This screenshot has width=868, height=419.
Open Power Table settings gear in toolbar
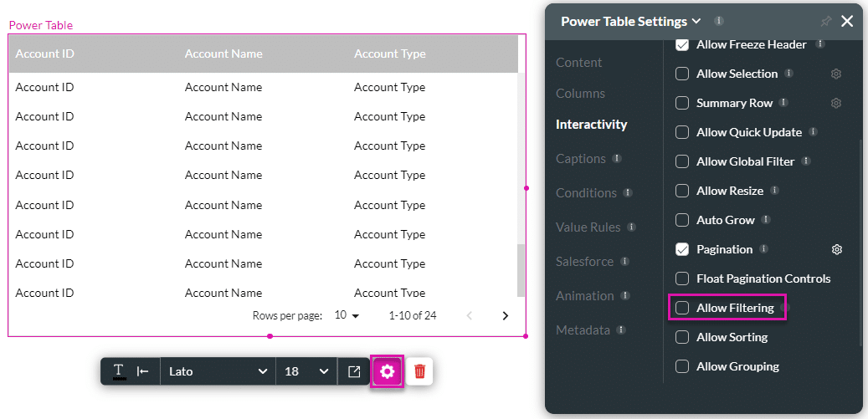point(387,371)
